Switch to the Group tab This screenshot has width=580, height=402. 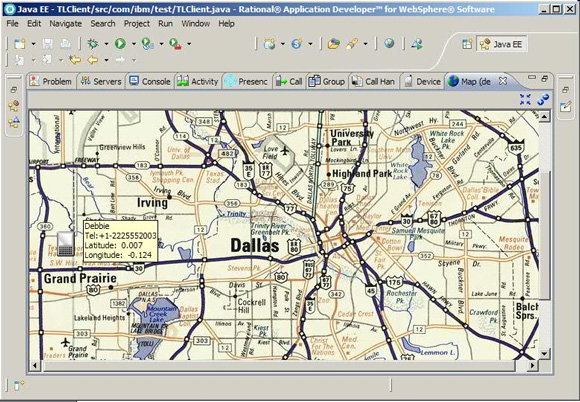pyautogui.click(x=327, y=81)
